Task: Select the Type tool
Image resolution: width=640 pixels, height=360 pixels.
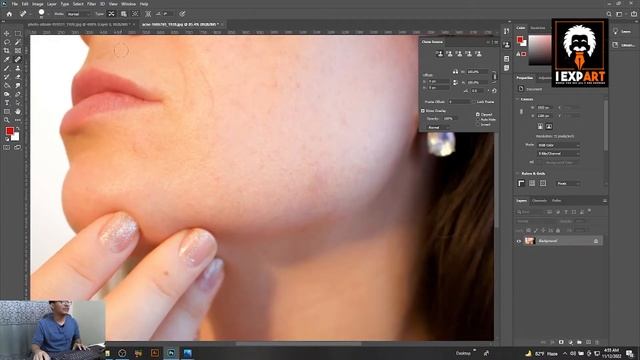Action: (7, 103)
